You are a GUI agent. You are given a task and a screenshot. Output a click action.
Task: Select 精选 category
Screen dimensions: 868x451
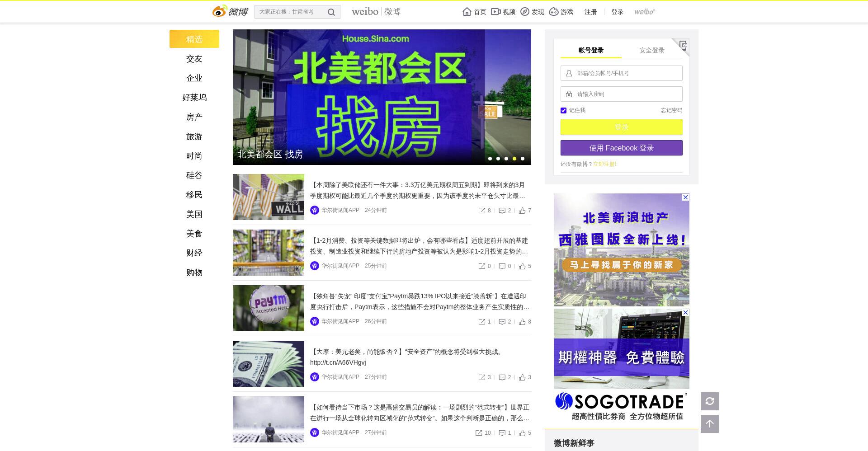point(194,39)
